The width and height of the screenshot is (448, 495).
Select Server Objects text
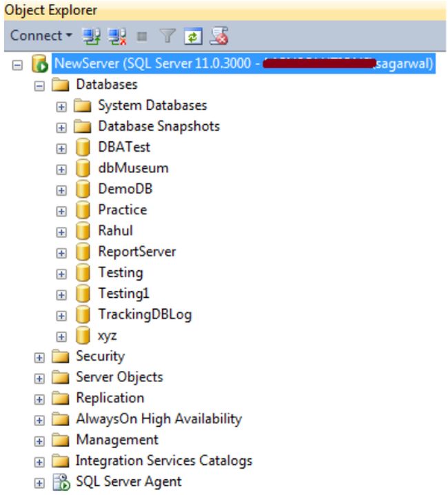(120, 377)
